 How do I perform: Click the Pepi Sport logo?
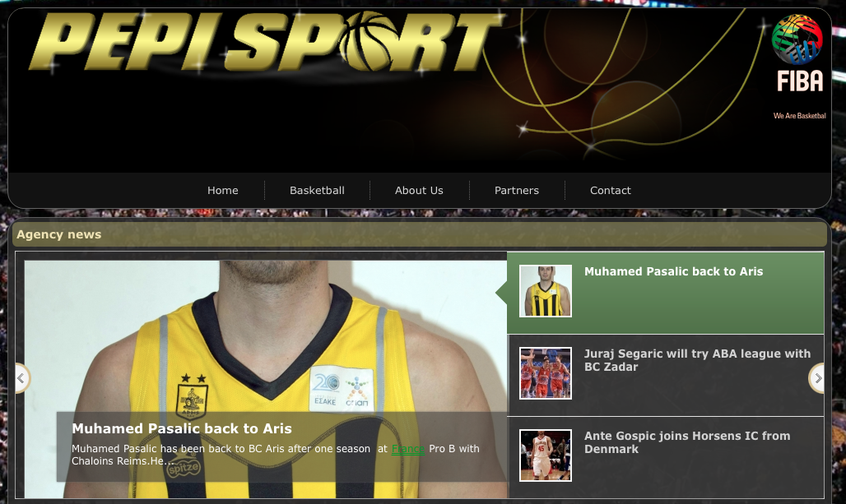(267, 42)
